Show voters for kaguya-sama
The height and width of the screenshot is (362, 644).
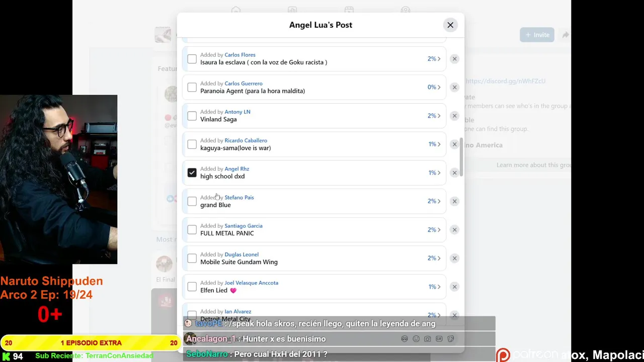(434, 144)
